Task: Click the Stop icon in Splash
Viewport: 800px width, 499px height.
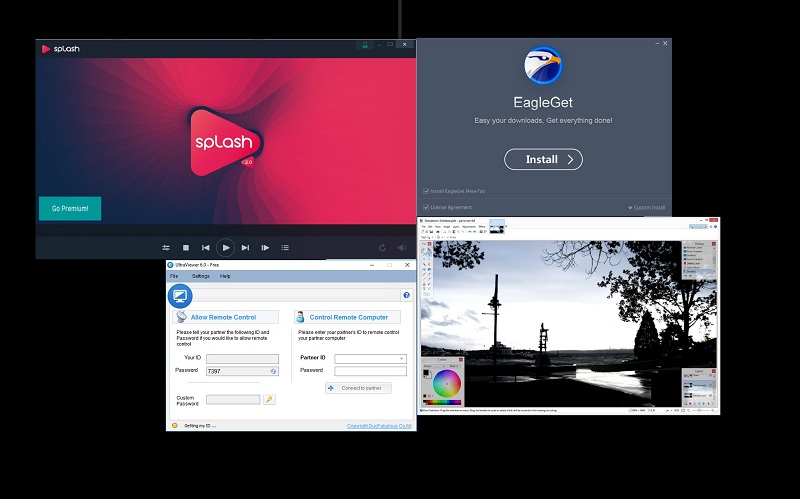Action: [x=185, y=247]
